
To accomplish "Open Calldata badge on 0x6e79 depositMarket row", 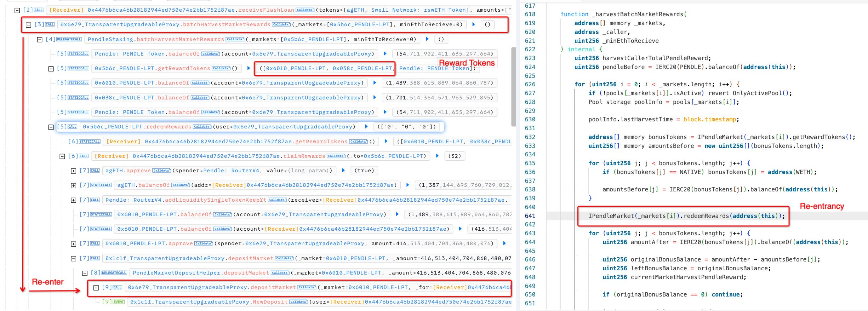I will (x=307, y=287).
